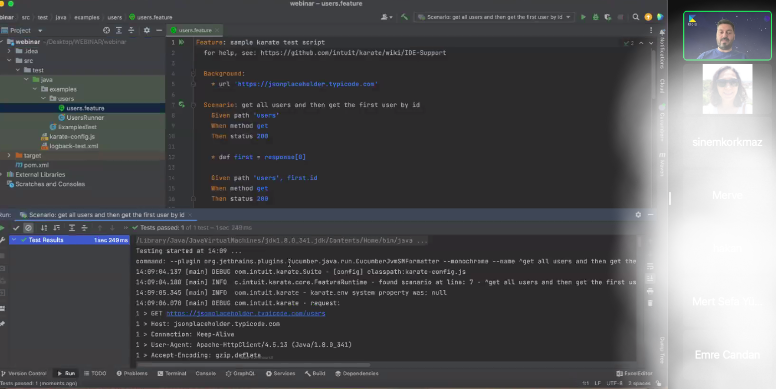This screenshot has width=776, height=389.
Task: Open the FaceEditor tool window
Action: pos(635,373)
